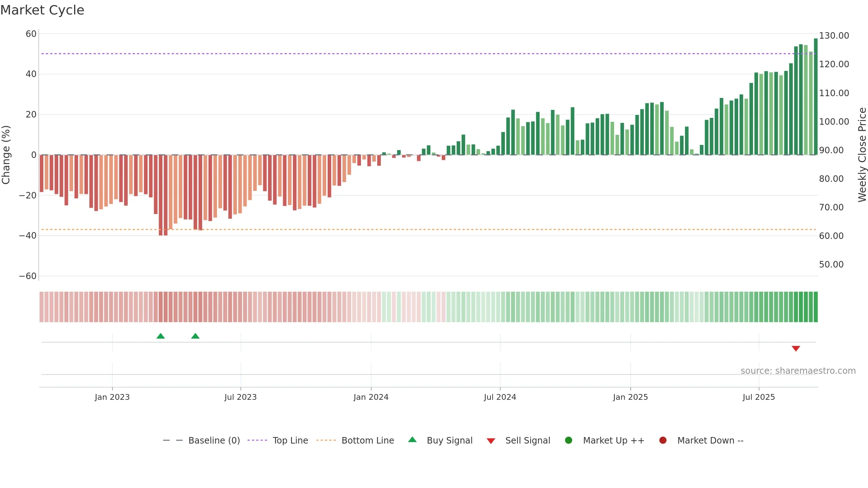Toggle the Buy Signal legend entry
Viewport: 868px width, 488px height.
pos(440,440)
